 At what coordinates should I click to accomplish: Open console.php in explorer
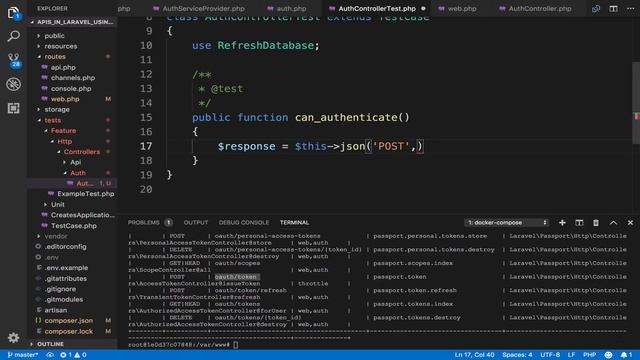71,88
